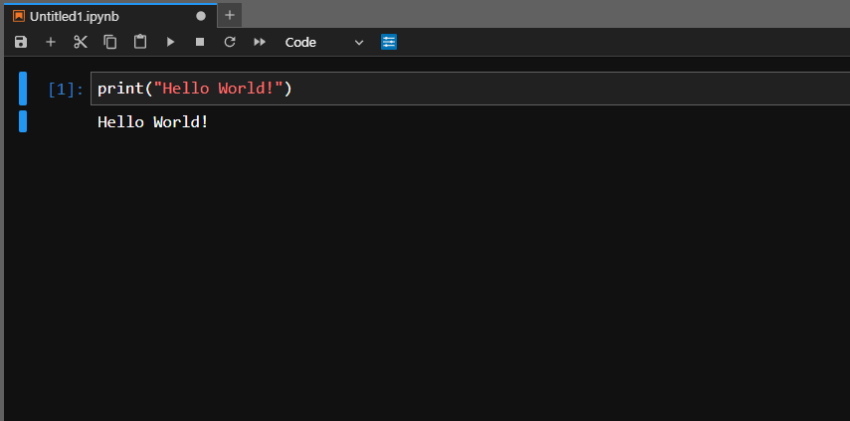Viewport: 850px width, 421px height.
Task: Copy the selected cell from the toolbar
Action: (110, 42)
